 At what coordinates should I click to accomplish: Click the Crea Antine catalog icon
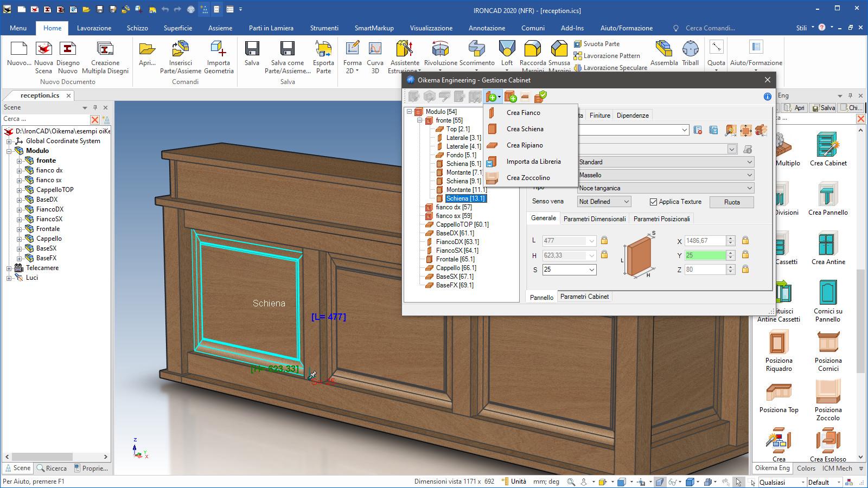coord(828,245)
